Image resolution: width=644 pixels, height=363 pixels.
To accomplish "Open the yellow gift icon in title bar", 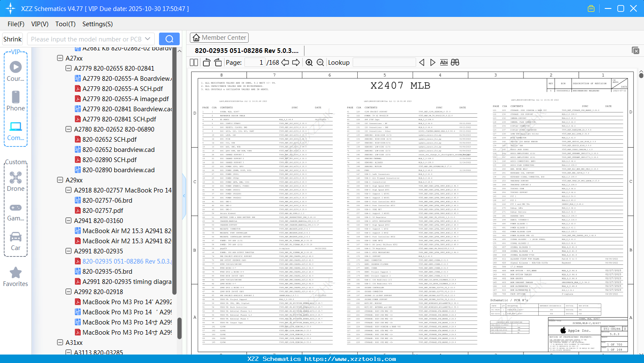I will click(591, 8).
